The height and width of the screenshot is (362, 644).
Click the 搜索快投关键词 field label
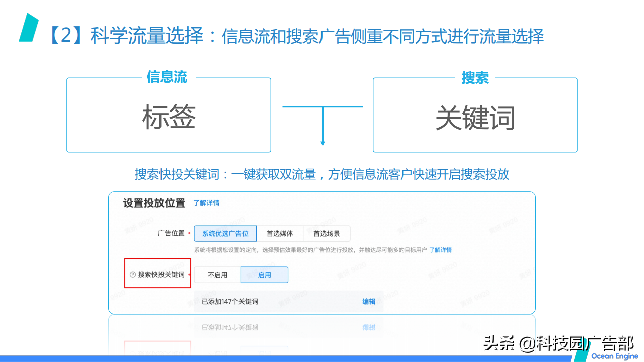pos(161,275)
